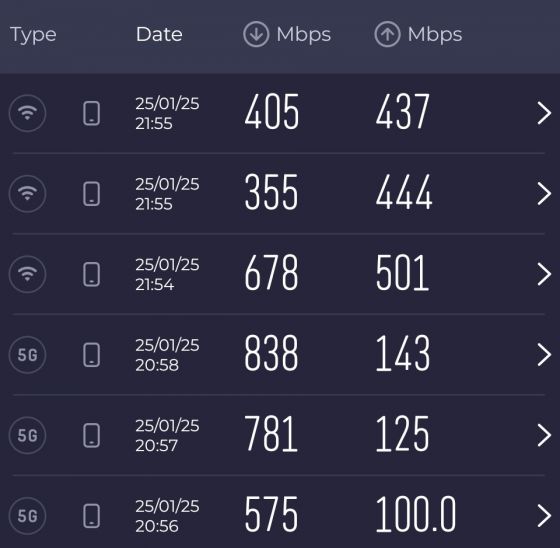560x548 pixels.
Task: Select the 501 upload speed value
Action: pos(402,273)
